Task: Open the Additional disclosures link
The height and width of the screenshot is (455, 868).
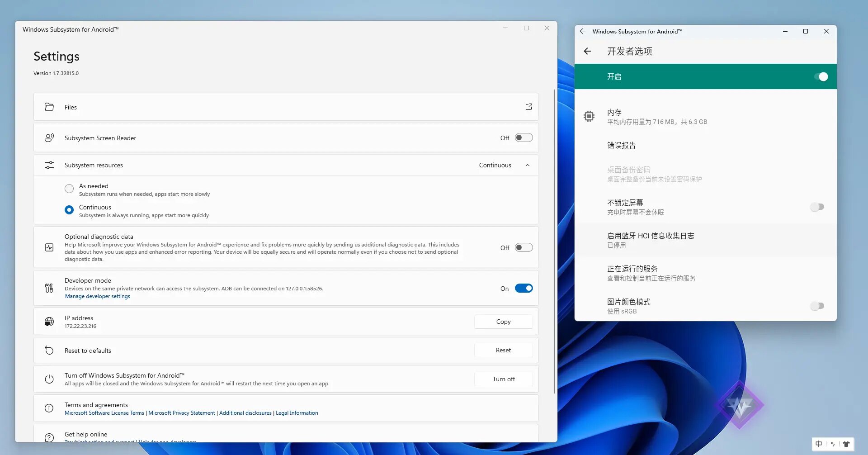Action: tap(245, 413)
